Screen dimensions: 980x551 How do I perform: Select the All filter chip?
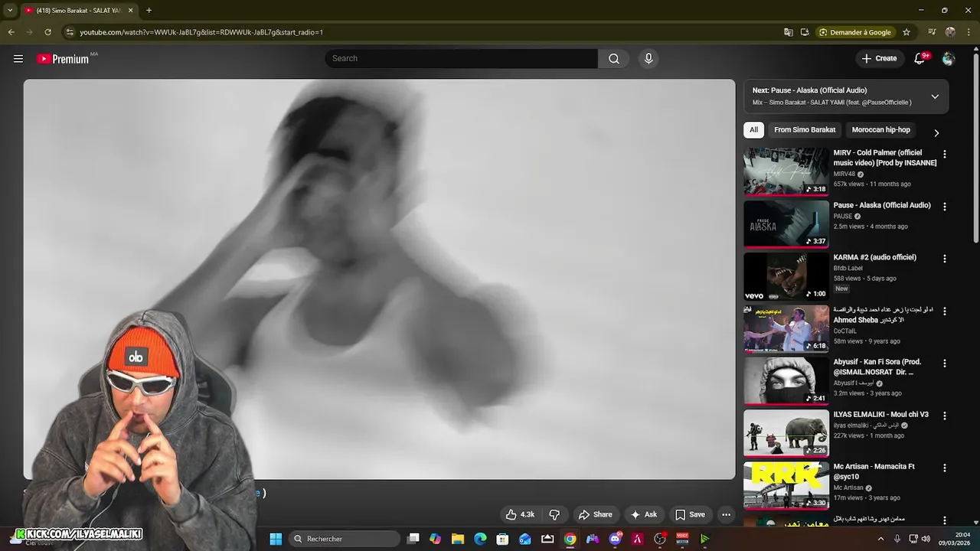point(754,130)
